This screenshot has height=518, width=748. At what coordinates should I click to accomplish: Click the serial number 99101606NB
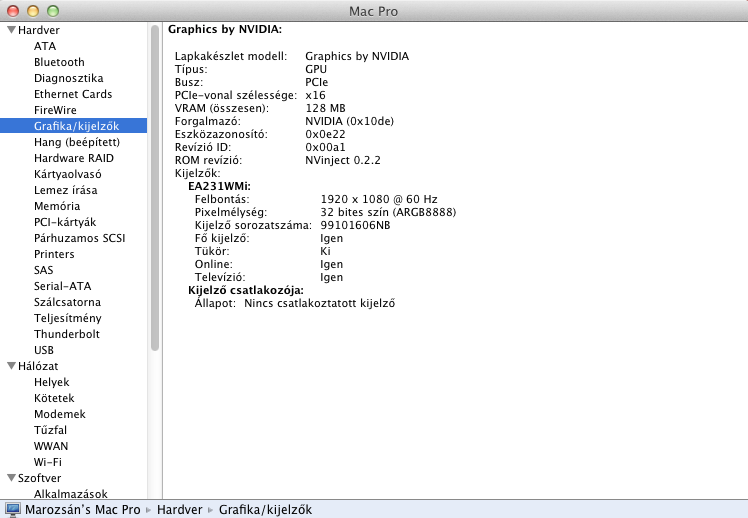[x=355, y=225]
